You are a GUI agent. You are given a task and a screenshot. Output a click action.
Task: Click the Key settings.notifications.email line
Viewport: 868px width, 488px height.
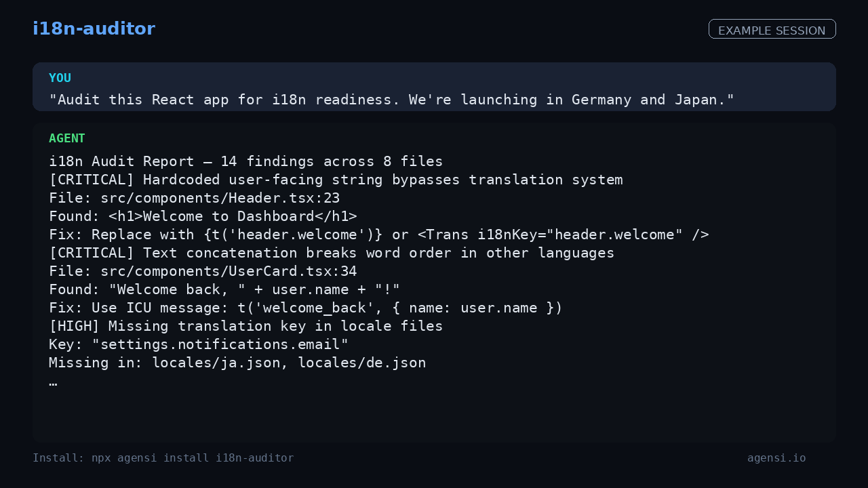(x=199, y=344)
